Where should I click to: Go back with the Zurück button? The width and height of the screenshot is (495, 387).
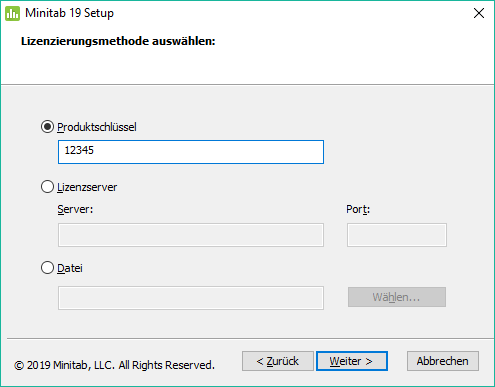tap(278, 361)
